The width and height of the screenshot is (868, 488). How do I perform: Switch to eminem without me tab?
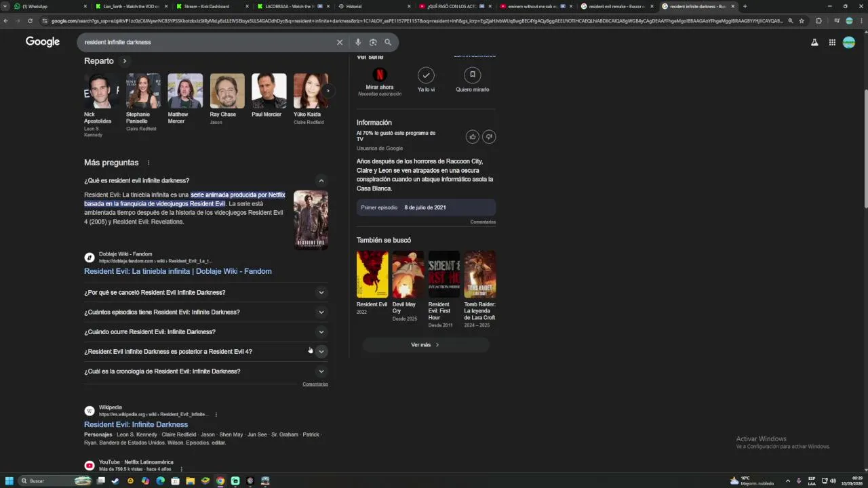pos(536,6)
